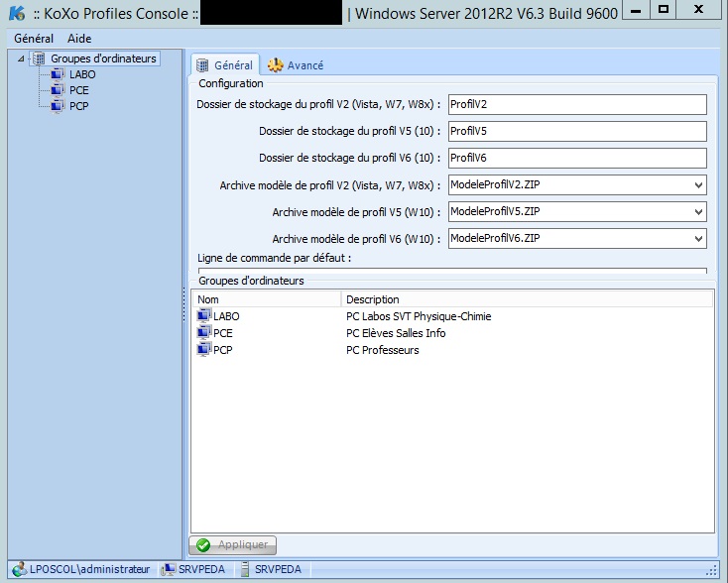728x583 pixels.
Task: Select PCE in the left tree
Action: [x=79, y=90]
